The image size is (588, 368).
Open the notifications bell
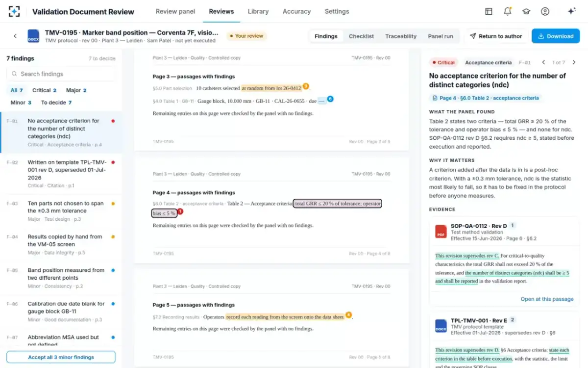(508, 11)
